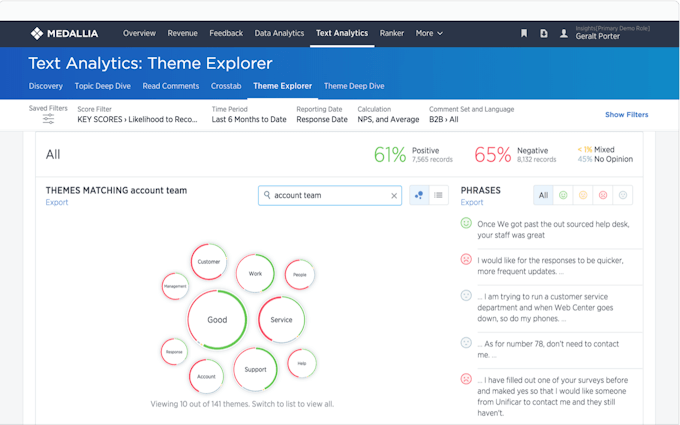The width and height of the screenshot is (680, 425).
Task: Click the document export icon in header
Action: 543,33
